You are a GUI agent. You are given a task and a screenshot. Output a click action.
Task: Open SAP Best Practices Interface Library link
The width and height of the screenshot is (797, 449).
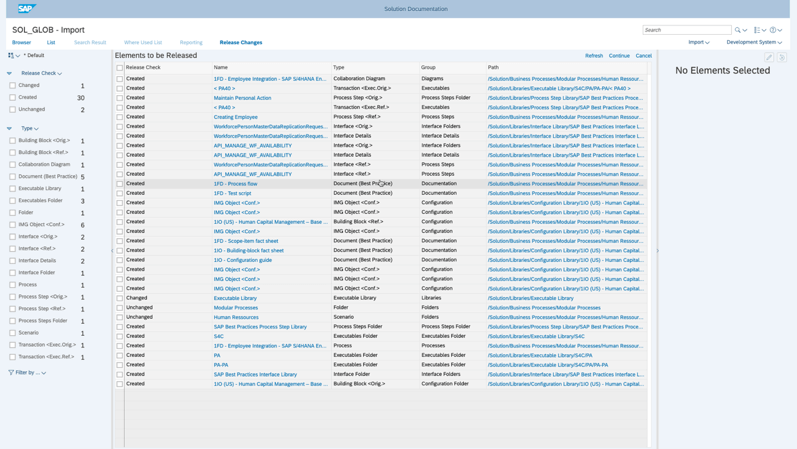(x=255, y=374)
